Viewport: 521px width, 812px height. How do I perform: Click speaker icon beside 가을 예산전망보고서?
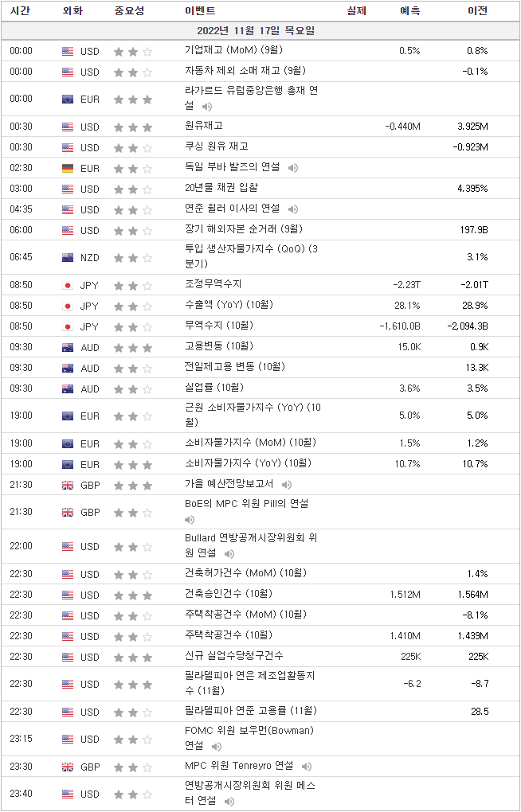tap(287, 485)
